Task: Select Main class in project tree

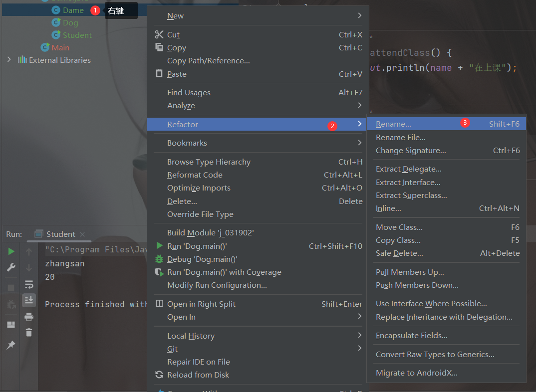Action: (60, 47)
